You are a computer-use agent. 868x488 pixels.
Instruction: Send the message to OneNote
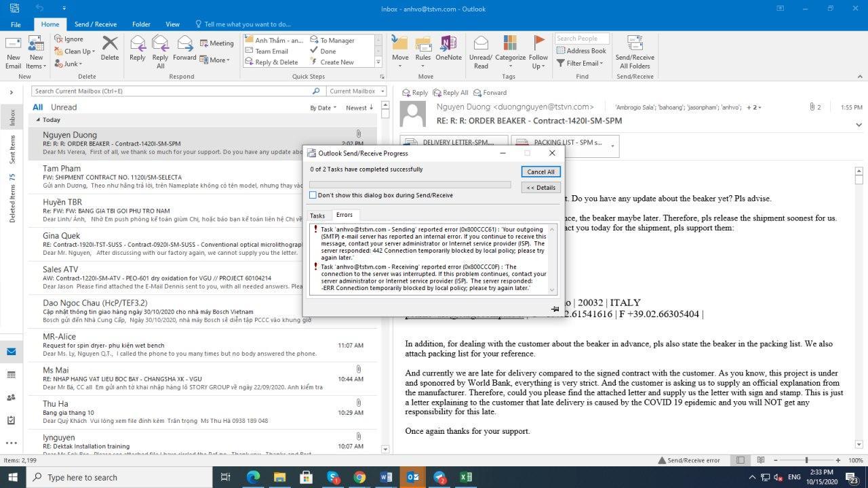[448, 49]
